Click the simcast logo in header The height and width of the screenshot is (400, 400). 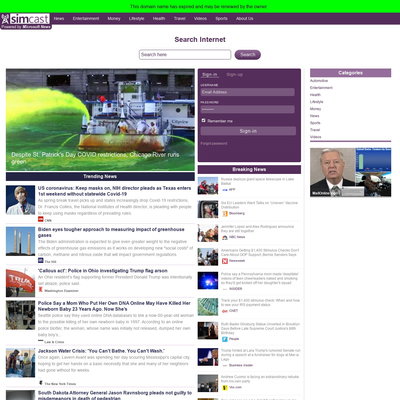26,21
